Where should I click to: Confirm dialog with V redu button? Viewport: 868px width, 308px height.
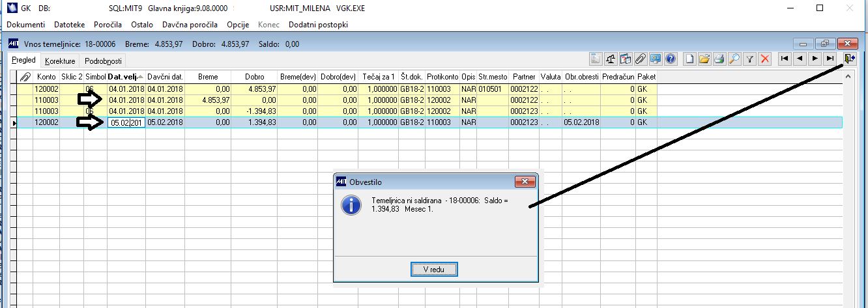point(435,270)
